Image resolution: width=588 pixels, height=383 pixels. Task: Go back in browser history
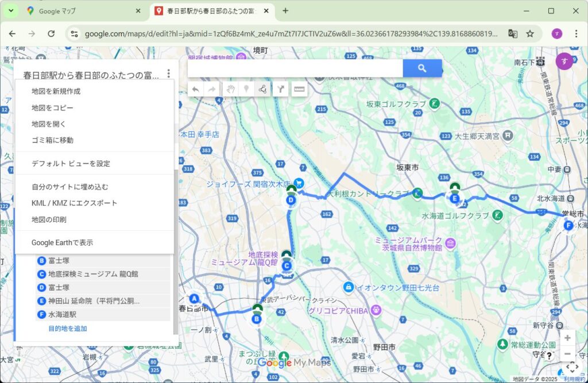pos(13,34)
